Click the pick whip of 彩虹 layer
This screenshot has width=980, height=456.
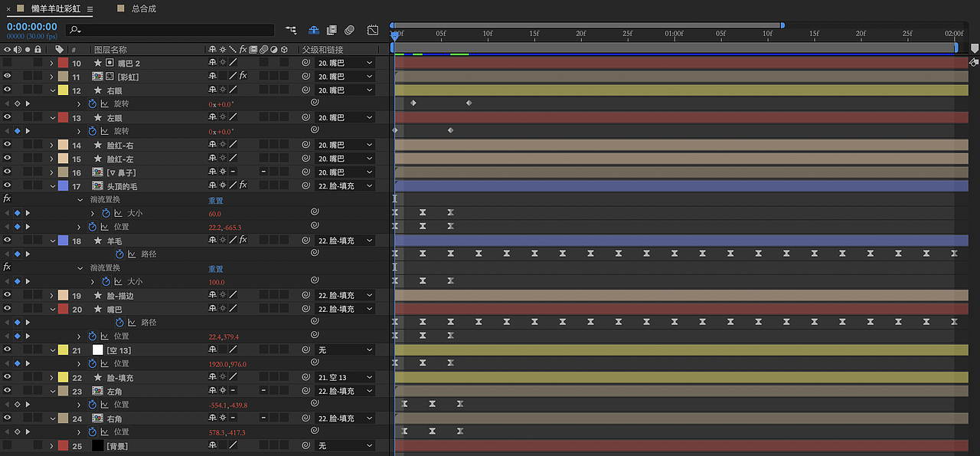[x=305, y=77]
